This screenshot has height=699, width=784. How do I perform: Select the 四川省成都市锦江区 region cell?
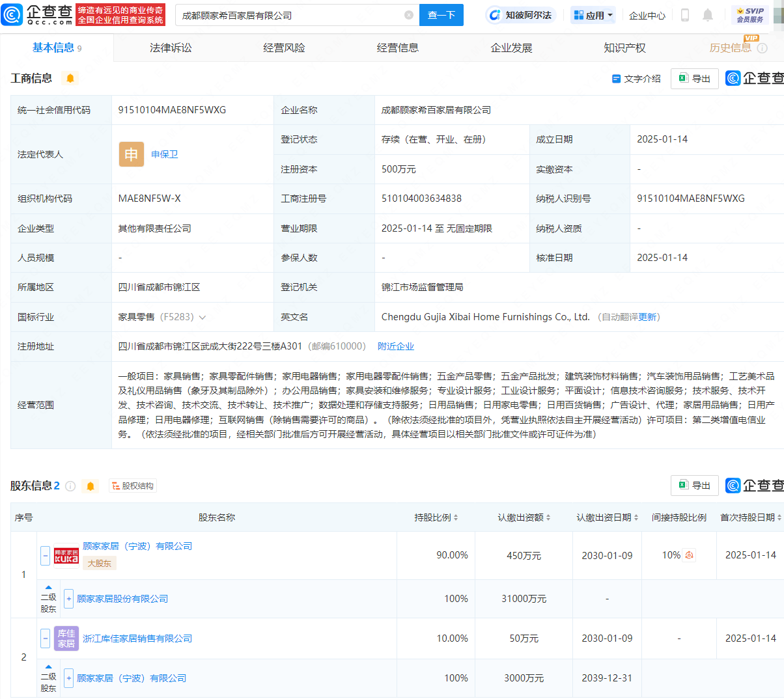pyautogui.click(x=159, y=287)
